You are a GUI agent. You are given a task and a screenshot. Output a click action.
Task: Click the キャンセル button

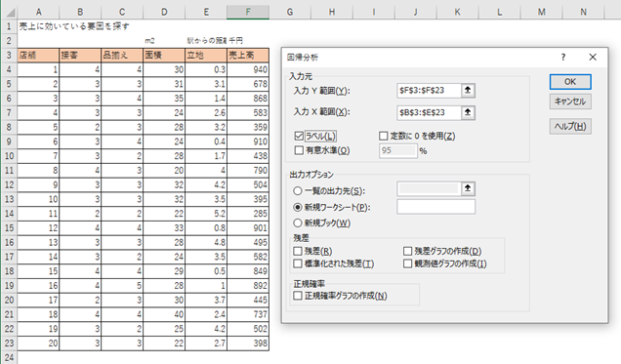(570, 101)
